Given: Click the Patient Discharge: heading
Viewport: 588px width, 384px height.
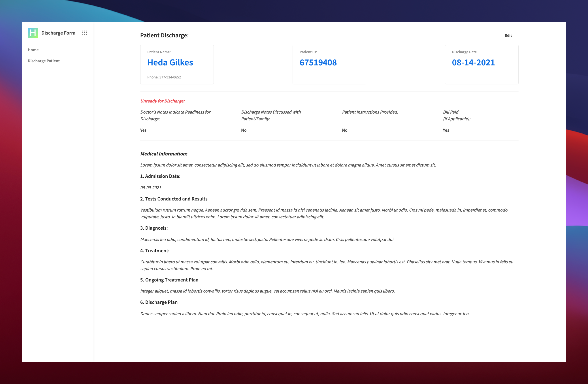Looking at the screenshot, I should tap(165, 35).
